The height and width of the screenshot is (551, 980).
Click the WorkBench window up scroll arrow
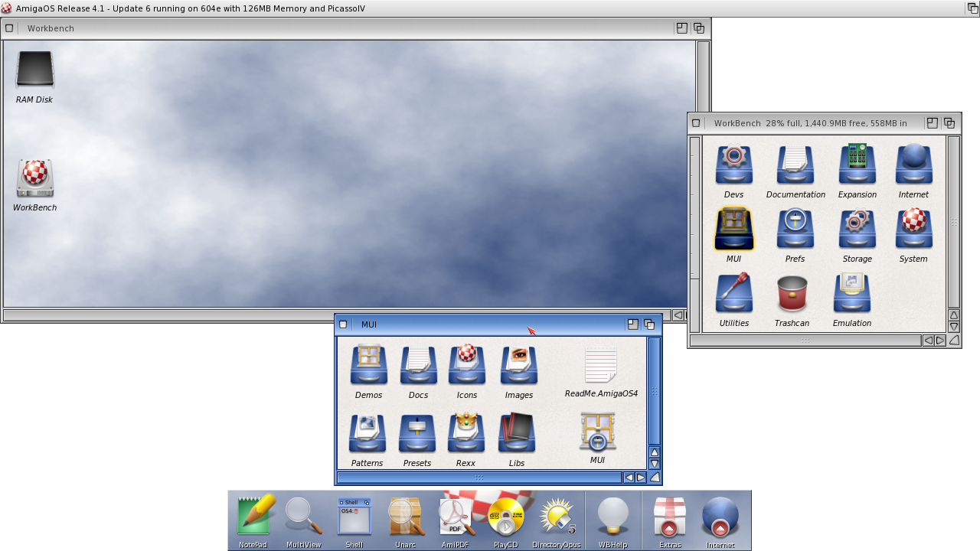[954, 315]
